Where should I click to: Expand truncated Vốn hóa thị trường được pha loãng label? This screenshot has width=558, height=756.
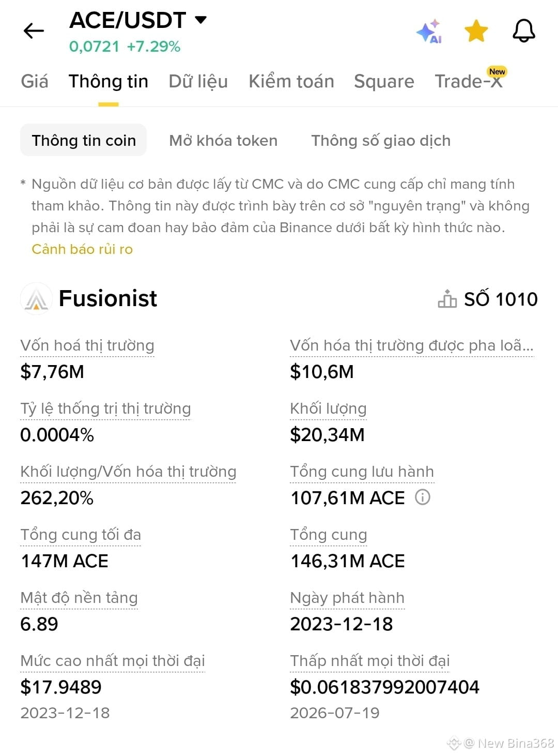[x=412, y=345]
